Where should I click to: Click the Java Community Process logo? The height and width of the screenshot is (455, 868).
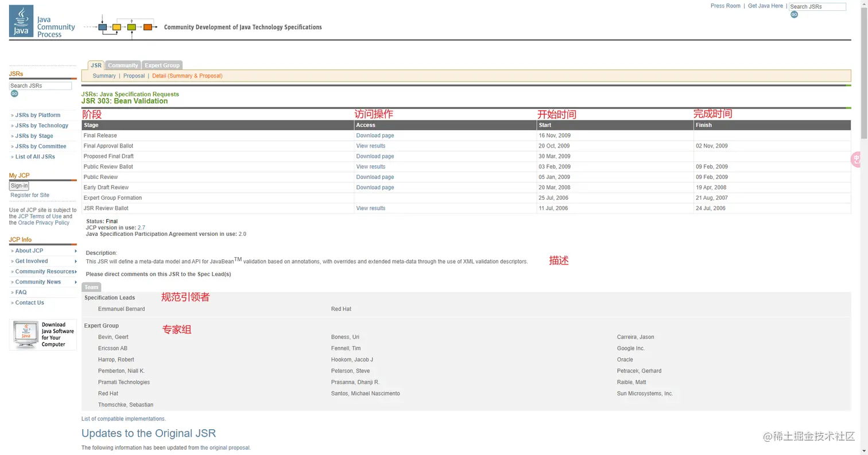42,22
